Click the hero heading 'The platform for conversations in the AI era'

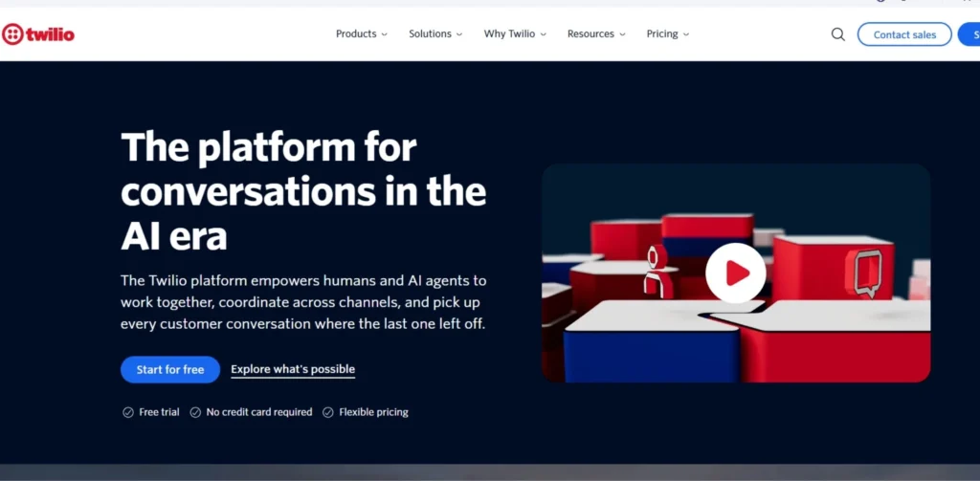[303, 192]
